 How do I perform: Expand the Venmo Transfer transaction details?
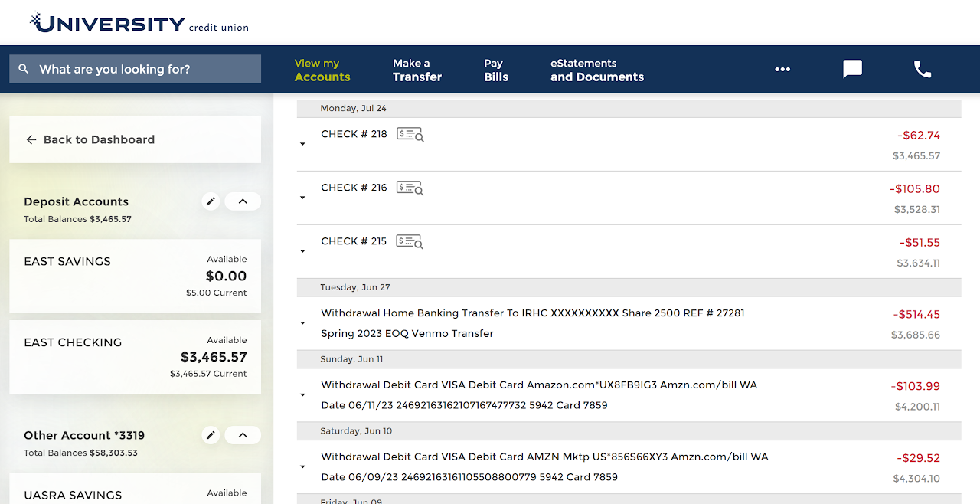302,322
